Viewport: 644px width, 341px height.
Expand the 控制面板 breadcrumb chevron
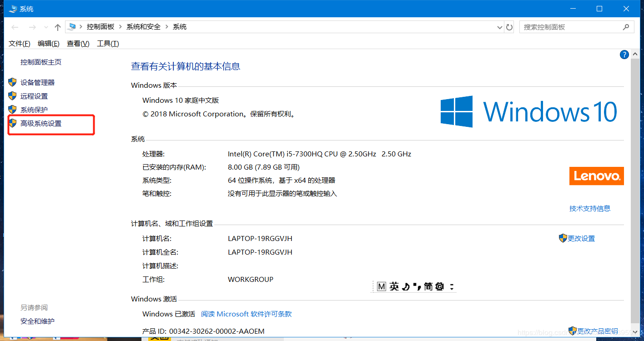coord(121,26)
